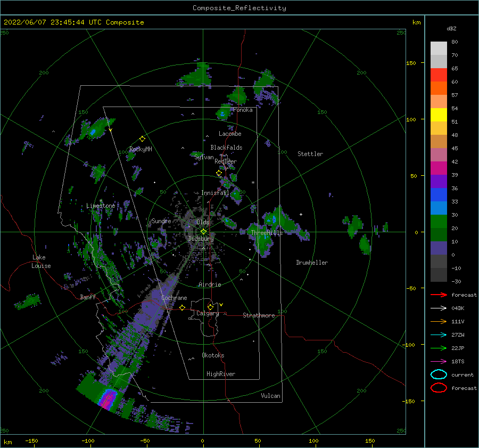
Task: Click the dBZ legend heading
Action: point(451,29)
